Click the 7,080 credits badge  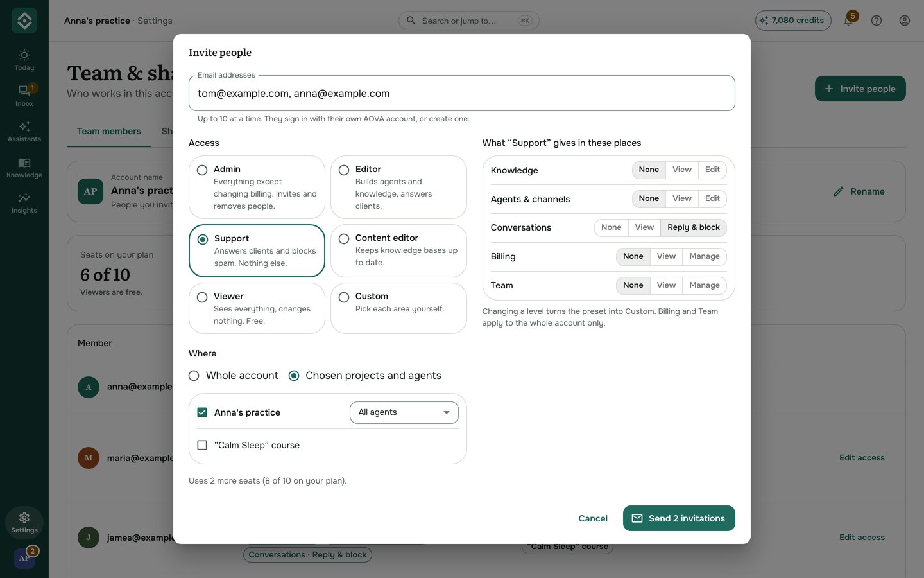point(793,21)
